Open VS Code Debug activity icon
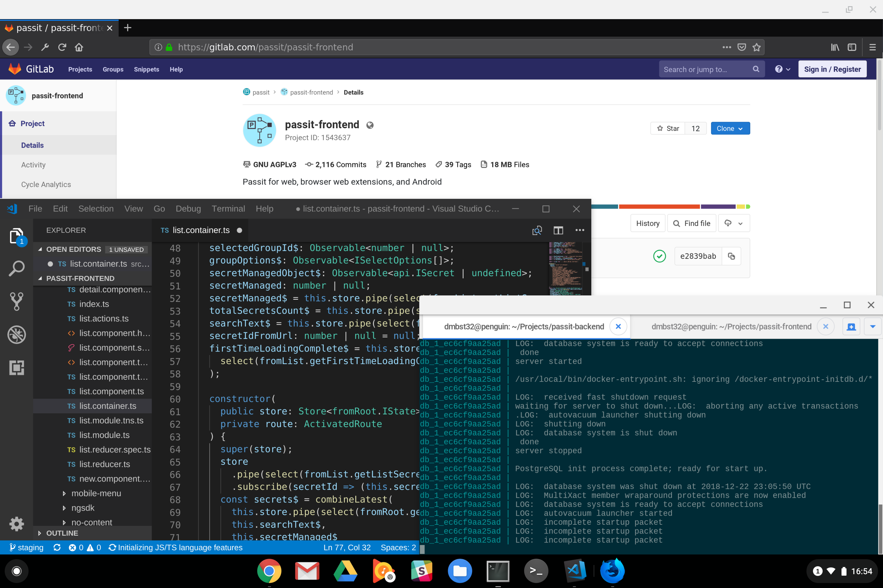The width and height of the screenshot is (883, 588). tap(16, 334)
